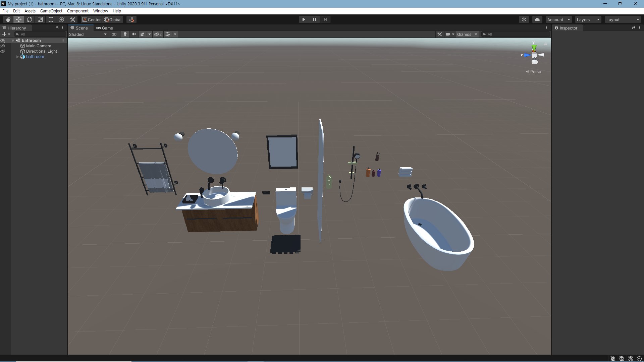Select the Rect tool
The image size is (644, 362).
click(x=51, y=19)
